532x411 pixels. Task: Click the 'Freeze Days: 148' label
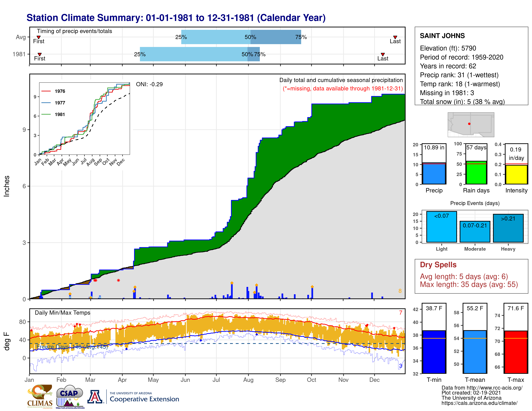pyautogui.click(x=72, y=347)
